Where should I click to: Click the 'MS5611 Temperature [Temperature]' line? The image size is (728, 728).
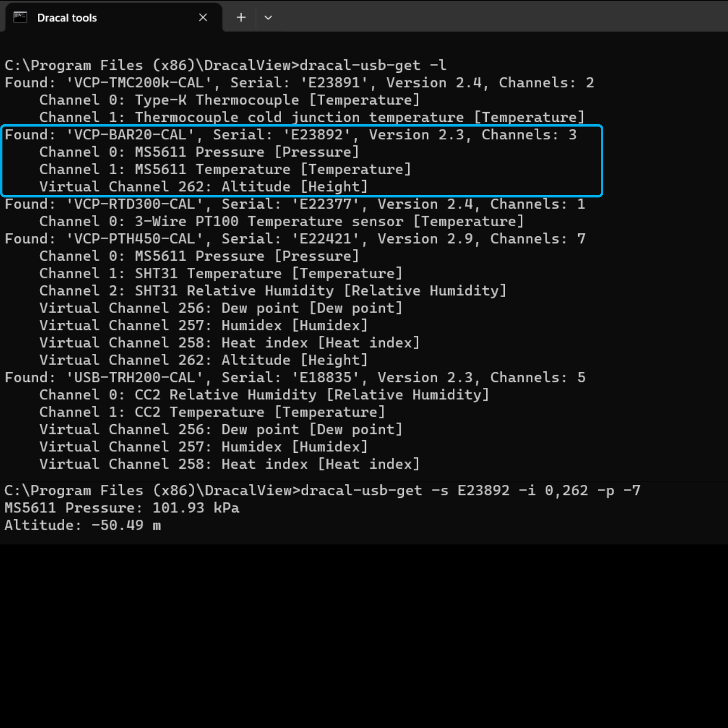coord(225,169)
